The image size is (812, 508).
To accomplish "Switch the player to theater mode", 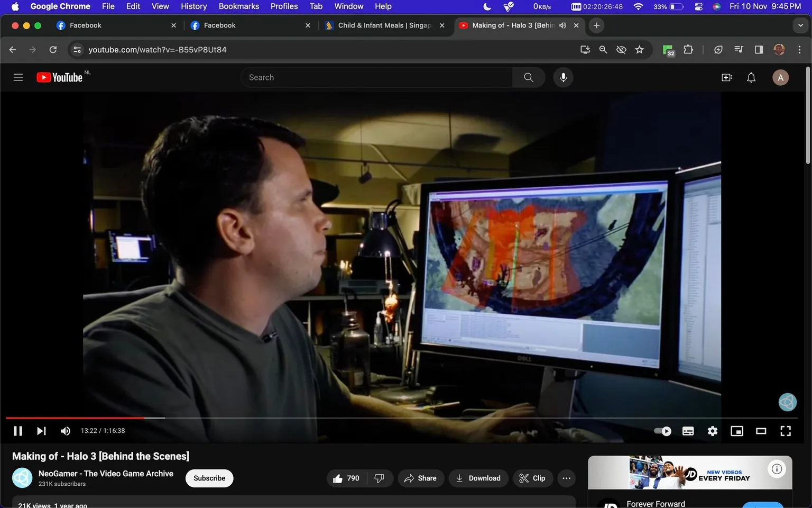I will pos(761,431).
